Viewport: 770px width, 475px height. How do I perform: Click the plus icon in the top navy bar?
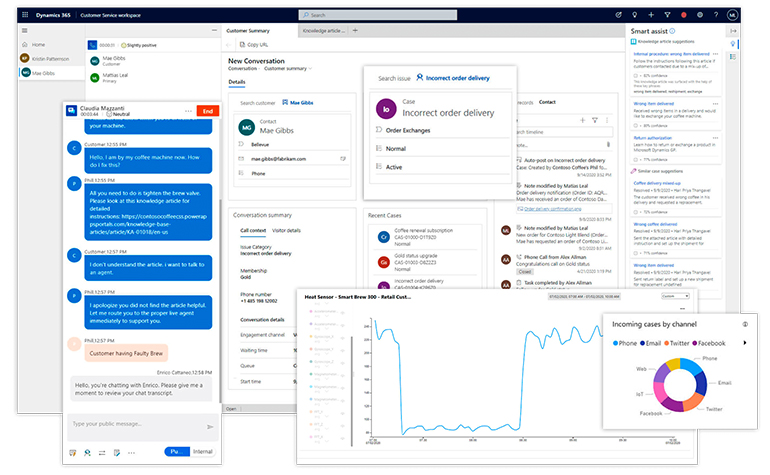[x=651, y=15]
